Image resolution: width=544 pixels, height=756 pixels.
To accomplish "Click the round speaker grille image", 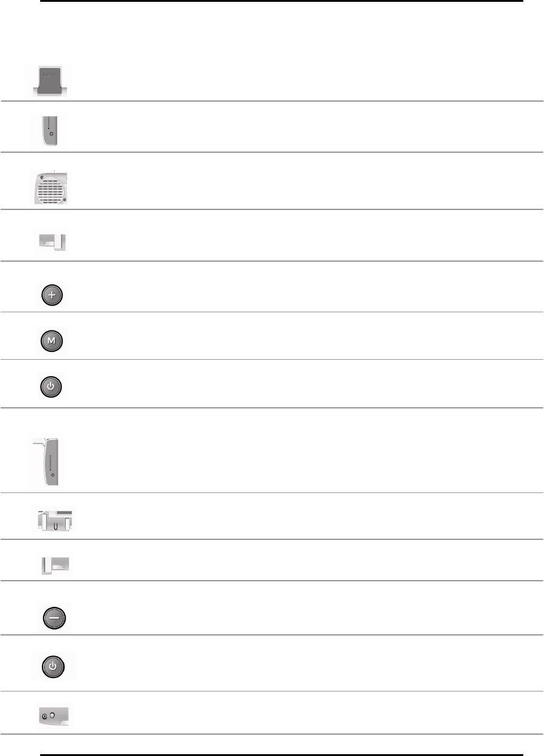I will pos(51,187).
